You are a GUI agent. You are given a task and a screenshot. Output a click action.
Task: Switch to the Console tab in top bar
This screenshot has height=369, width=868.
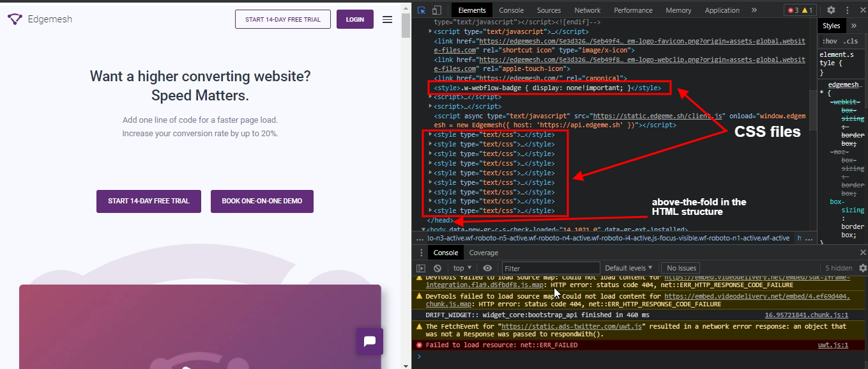coord(511,10)
